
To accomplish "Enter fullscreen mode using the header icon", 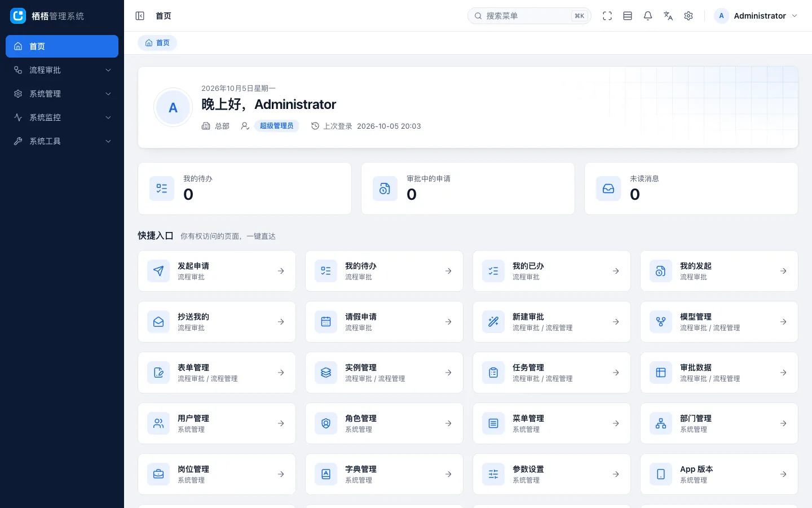I will pyautogui.click(x=607, y=16).
